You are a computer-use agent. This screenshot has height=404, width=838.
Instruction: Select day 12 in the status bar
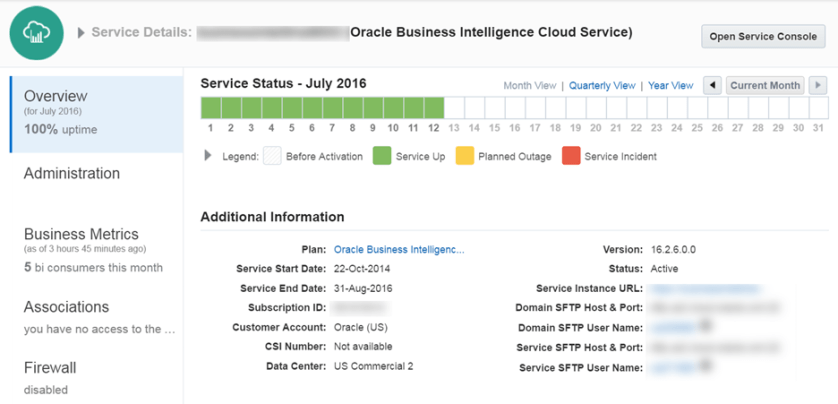point(434,107)
